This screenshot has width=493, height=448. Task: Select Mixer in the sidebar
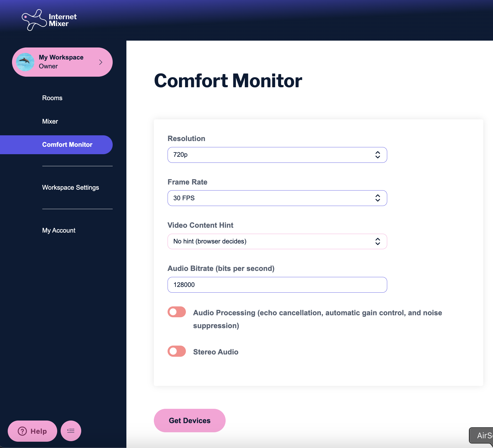50,121
